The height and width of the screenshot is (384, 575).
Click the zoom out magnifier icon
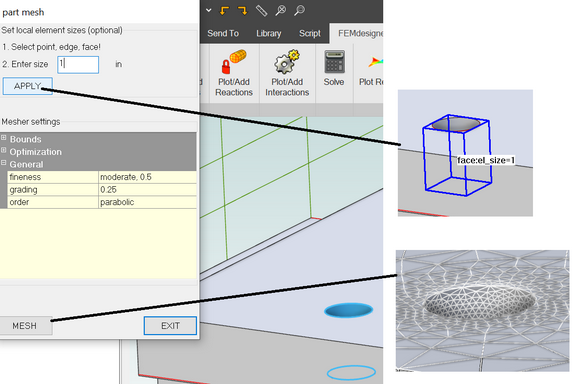[299, 11]
